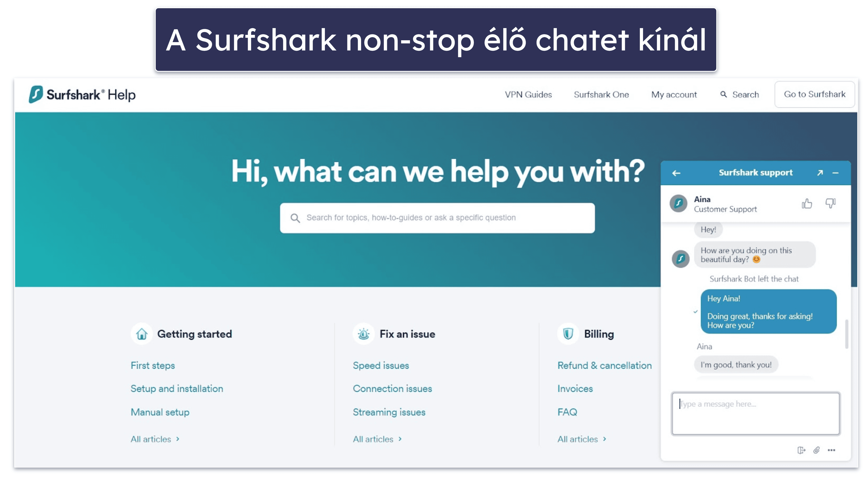Click the 'I'm good, thank you!' message
The width and height of the screenshot is (868, 477).
(736, 365)
